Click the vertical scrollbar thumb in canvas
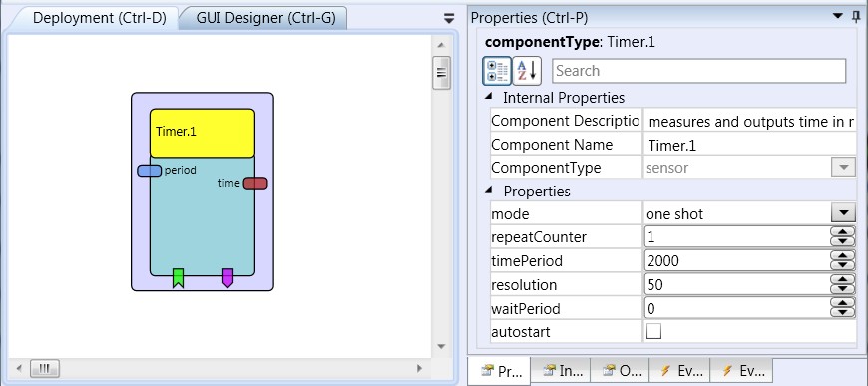This screenshot has width=868, height=386. (x=441, y=73)
